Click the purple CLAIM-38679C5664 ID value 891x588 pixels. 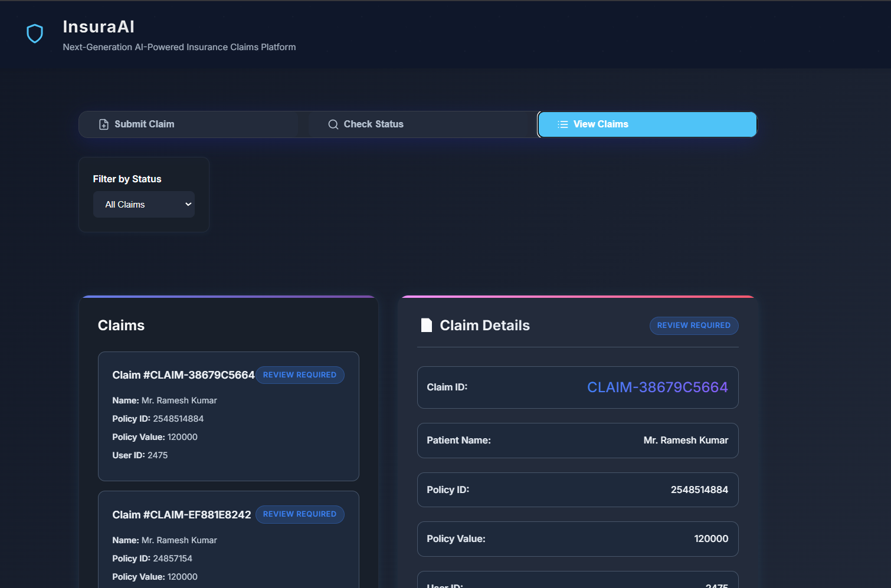point(657,387)
